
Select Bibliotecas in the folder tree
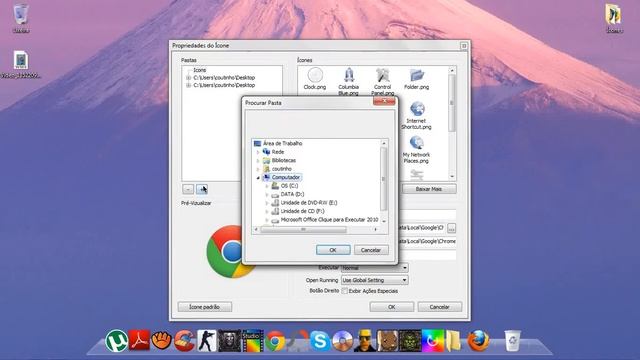point(284,160)
